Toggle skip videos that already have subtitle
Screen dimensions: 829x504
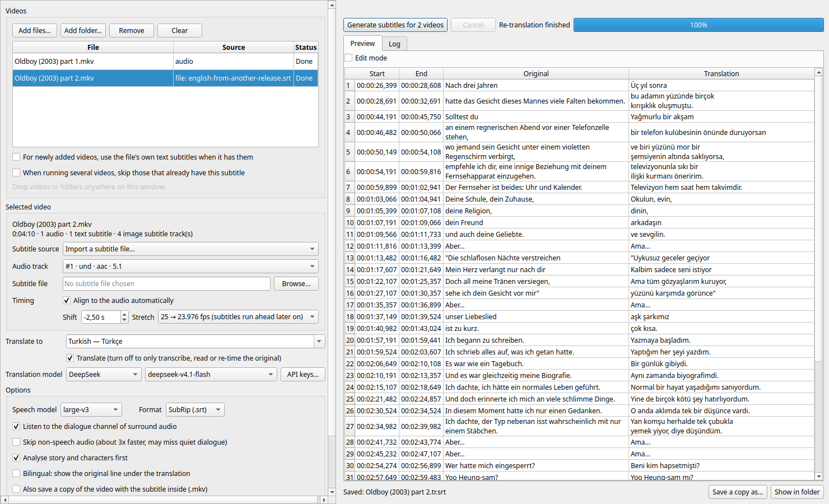[17, 172]
